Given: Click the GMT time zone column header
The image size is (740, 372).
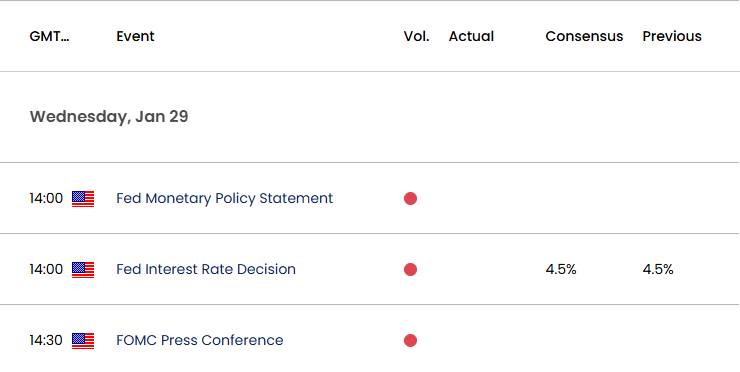Looking at the screenshot, I should pos(49,36).
